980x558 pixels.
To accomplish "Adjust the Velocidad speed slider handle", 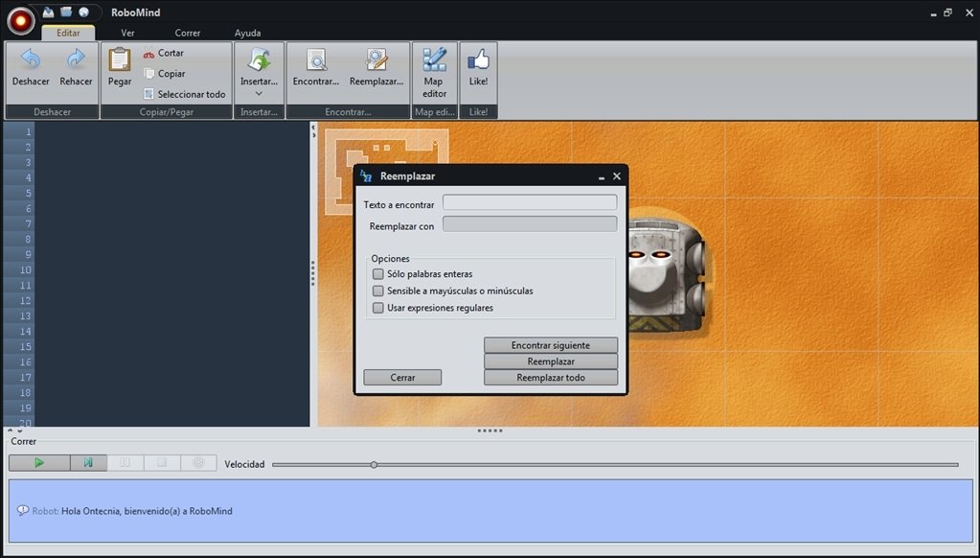I will point(374,465).
